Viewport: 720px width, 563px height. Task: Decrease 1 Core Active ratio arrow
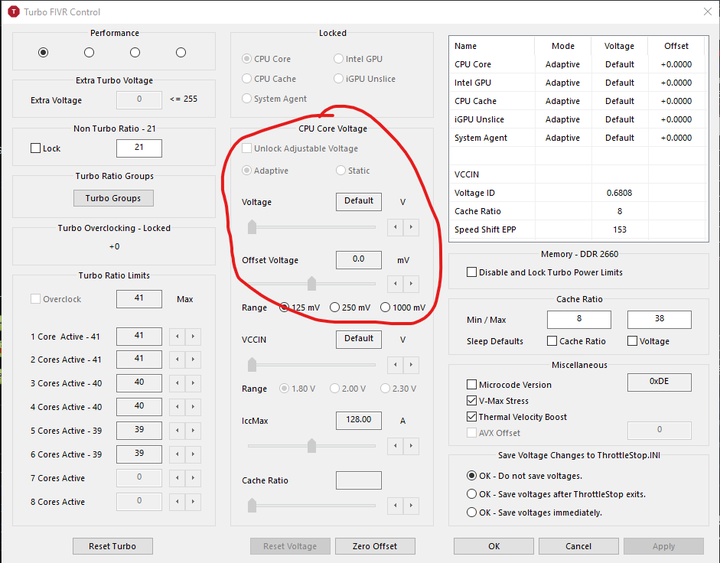(x=177, y=337)
